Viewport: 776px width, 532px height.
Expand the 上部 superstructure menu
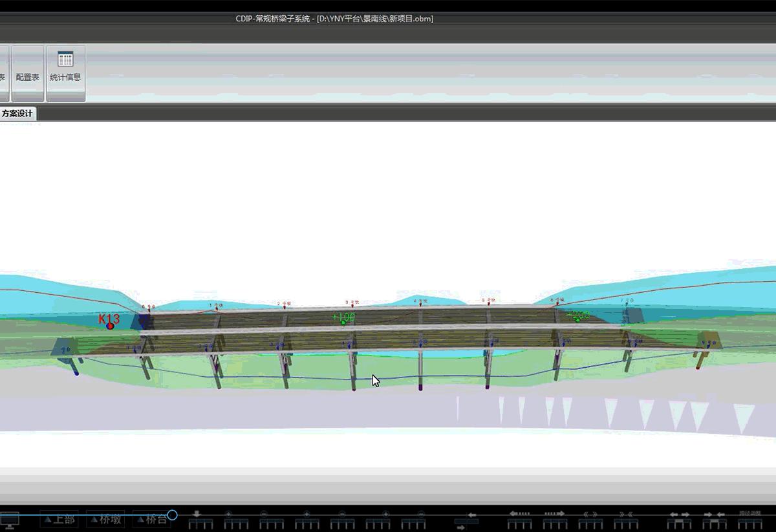click(58, 519)
